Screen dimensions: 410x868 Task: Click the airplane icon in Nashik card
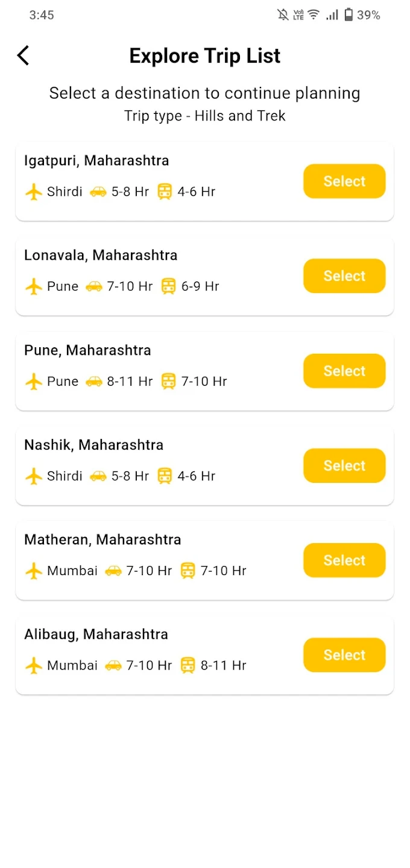[x=34, y=476]
